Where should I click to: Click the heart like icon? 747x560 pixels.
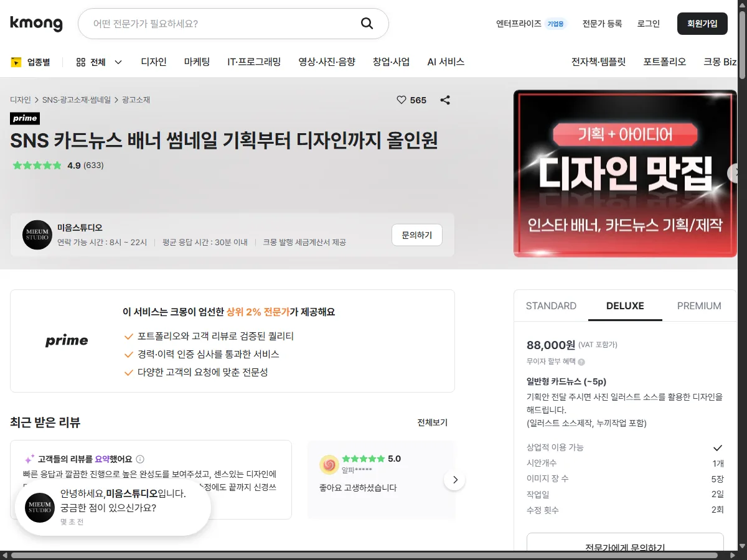tap(402, 100)
